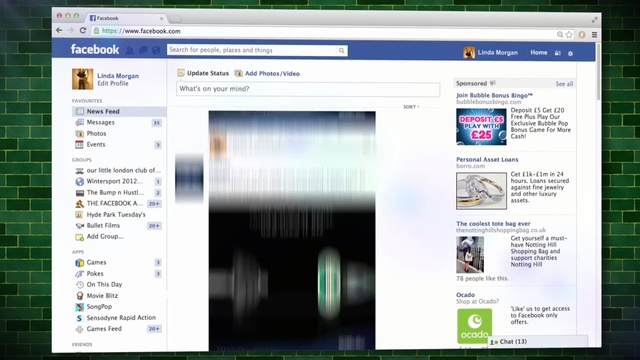
Task: Click the browser back arrow
Action: pyautogui.click(x=59, y=30)
